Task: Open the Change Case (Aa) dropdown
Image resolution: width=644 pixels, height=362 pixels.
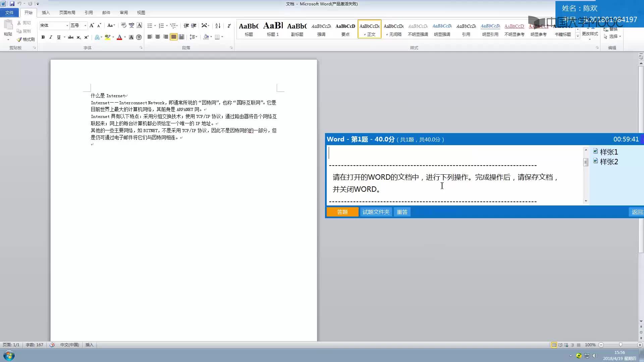Action: coord(111,25)
